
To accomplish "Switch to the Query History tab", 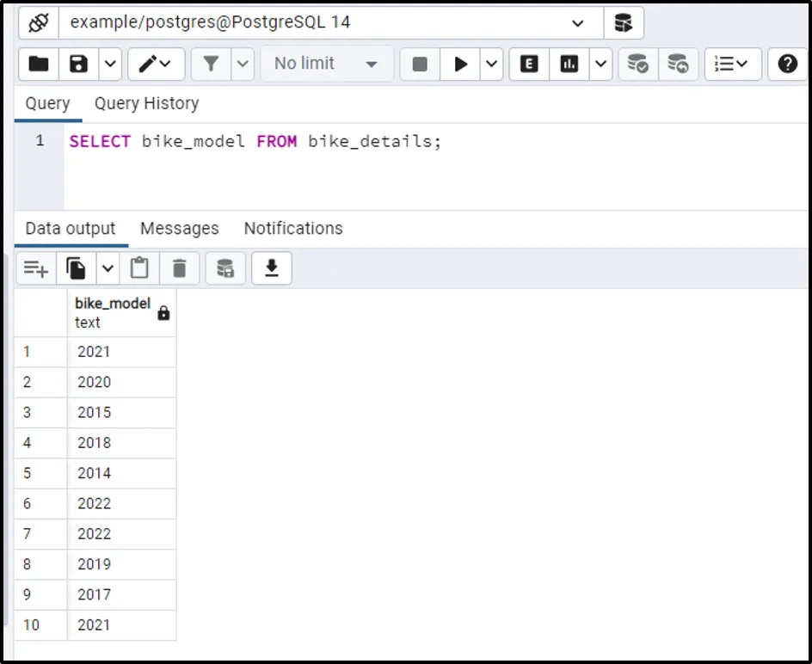I will (146, 103).
